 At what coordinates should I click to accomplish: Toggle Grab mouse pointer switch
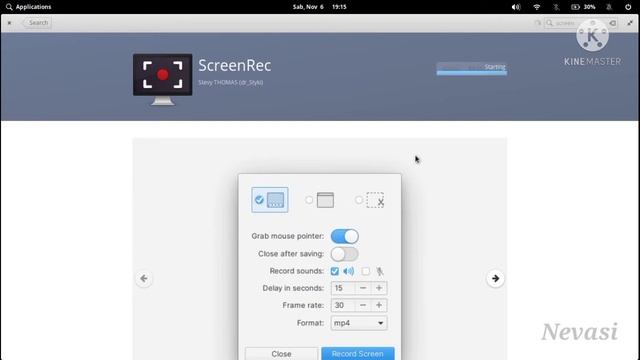345,236
